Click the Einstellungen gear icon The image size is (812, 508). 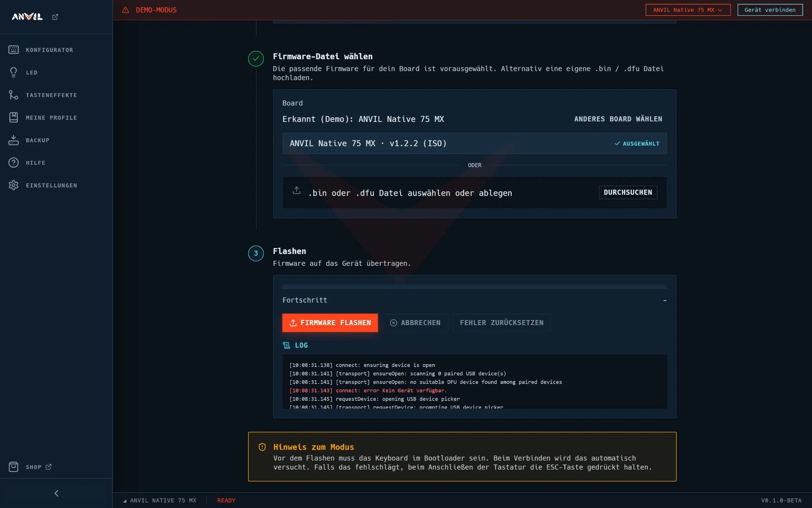14,185
